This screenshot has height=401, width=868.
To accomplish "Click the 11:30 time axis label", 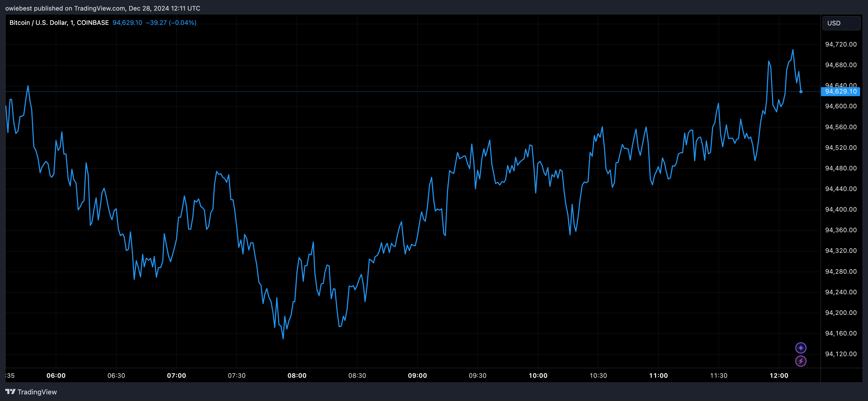I will (x=719, y=375).
